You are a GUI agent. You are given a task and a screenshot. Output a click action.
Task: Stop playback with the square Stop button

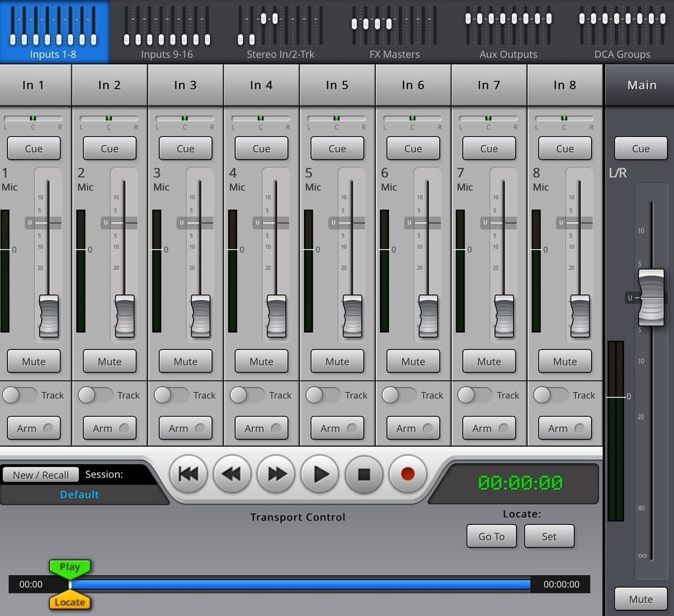[363, 474]
